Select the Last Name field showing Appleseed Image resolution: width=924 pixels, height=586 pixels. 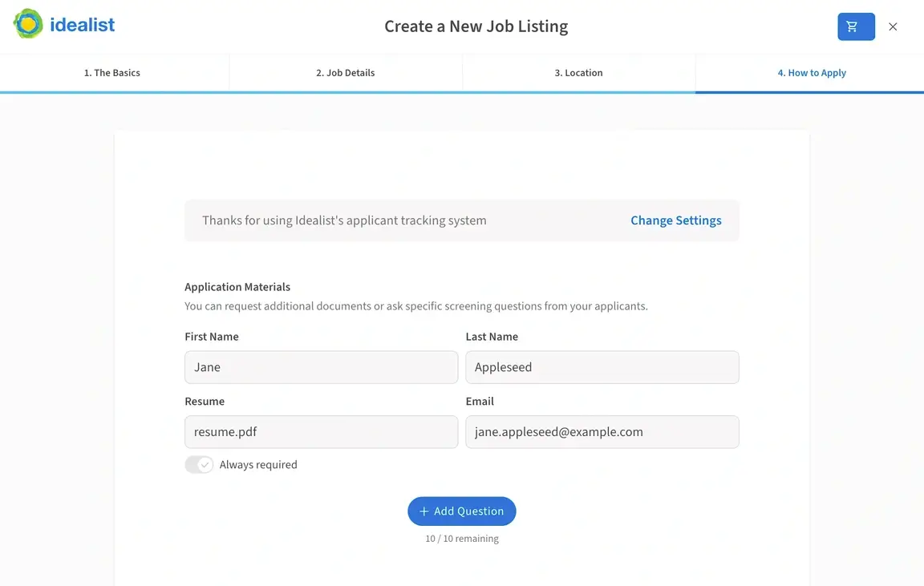pos(602,366)
